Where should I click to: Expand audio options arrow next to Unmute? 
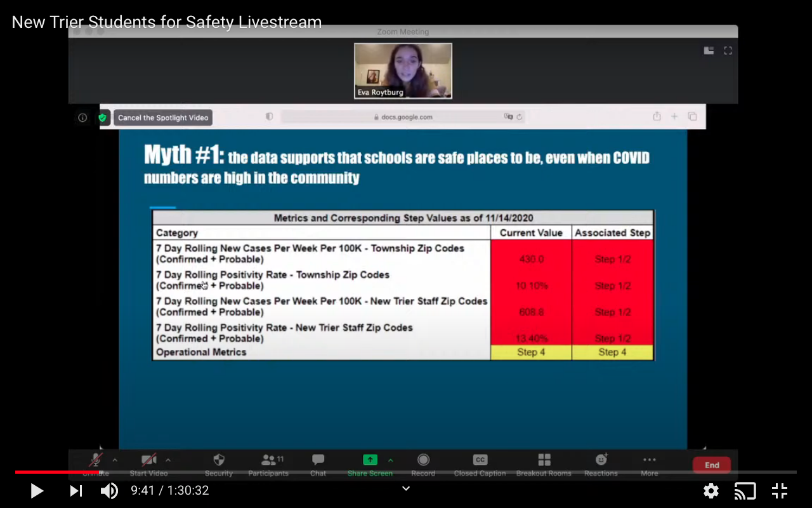[115, 460]
